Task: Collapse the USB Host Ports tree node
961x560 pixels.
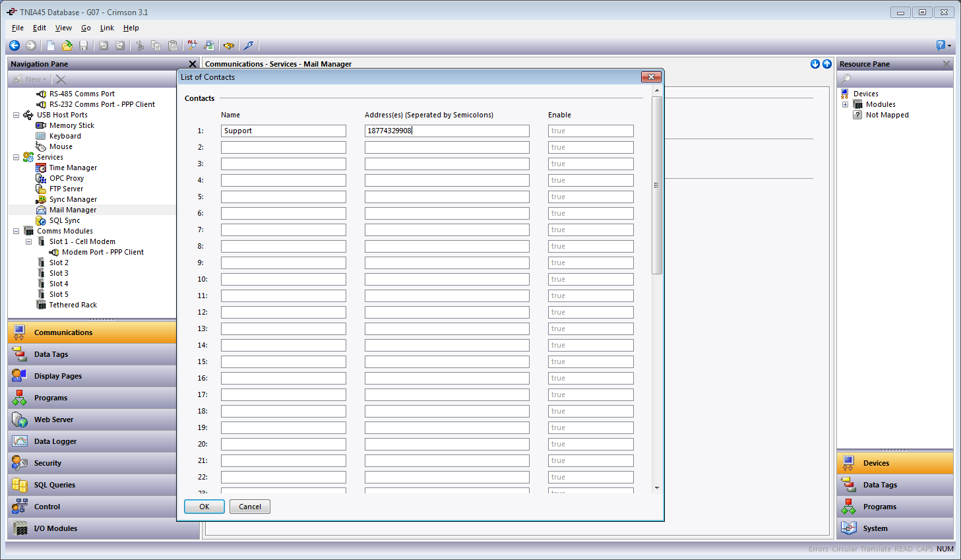Action: pyautogui.click(x=16, y=115)
